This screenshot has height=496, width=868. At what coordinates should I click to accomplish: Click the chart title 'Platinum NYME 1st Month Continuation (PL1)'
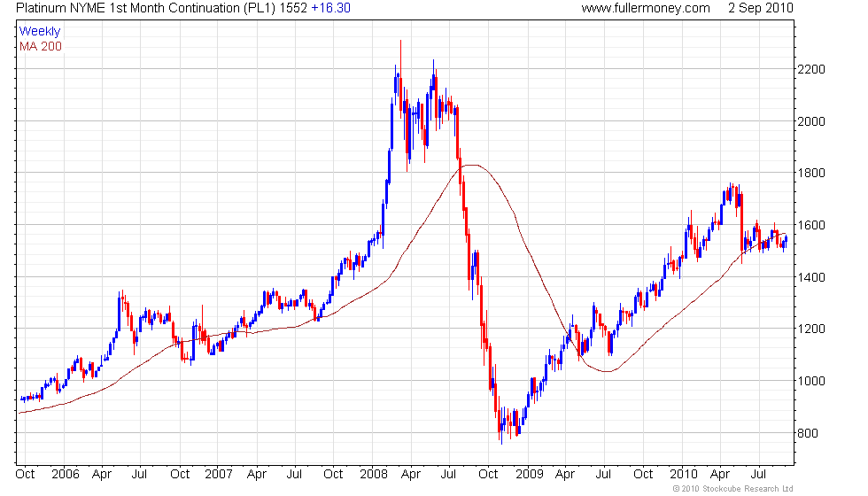pyautogui.click(x=145, y=8)
